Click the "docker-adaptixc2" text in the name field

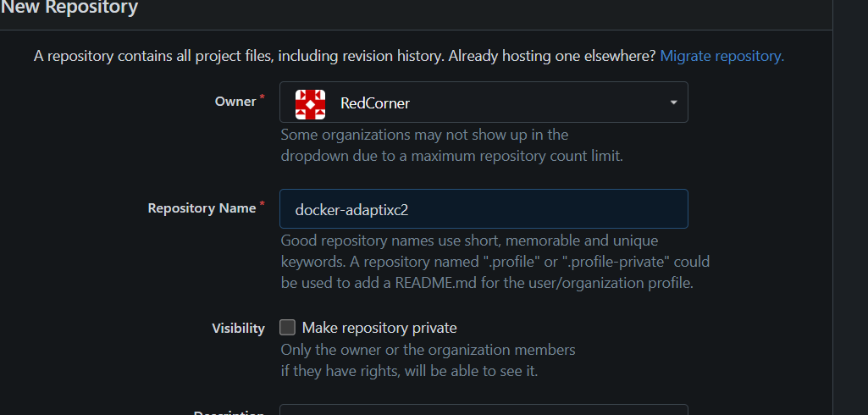point(351,209)
